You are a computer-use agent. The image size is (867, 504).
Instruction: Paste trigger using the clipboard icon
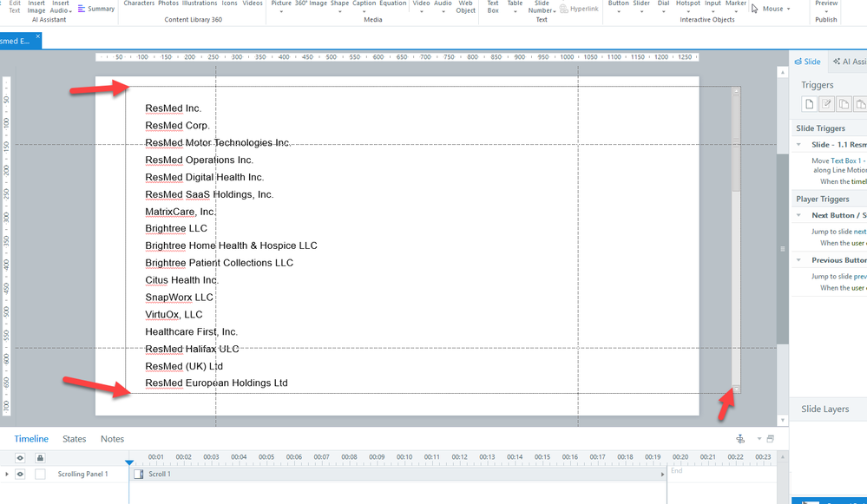[860, 104]
